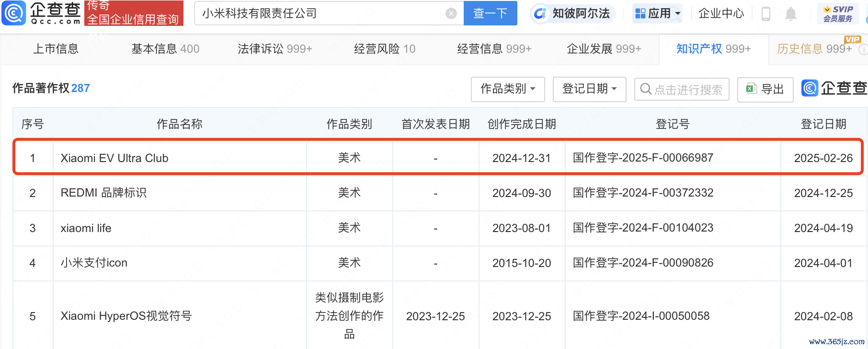The width and height of the screenshot is (868, 349).
Task: Click the 传奇 全国企业信用查询 banner
Action: coord(134,13)
